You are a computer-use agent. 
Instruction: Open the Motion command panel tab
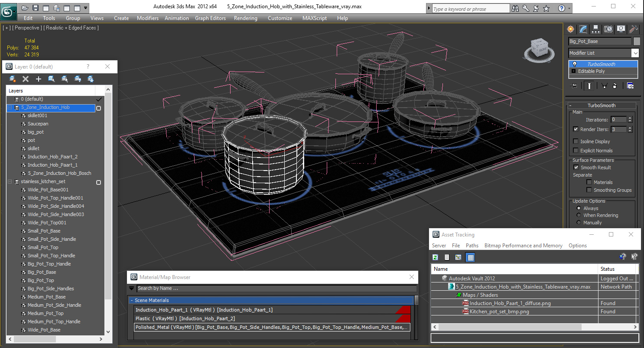coord(608,29)
